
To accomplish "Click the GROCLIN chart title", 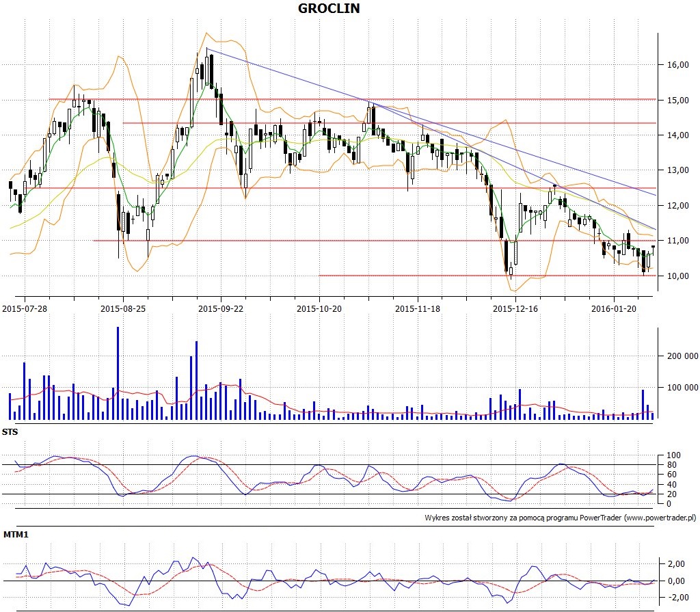I will pos(329,8).
